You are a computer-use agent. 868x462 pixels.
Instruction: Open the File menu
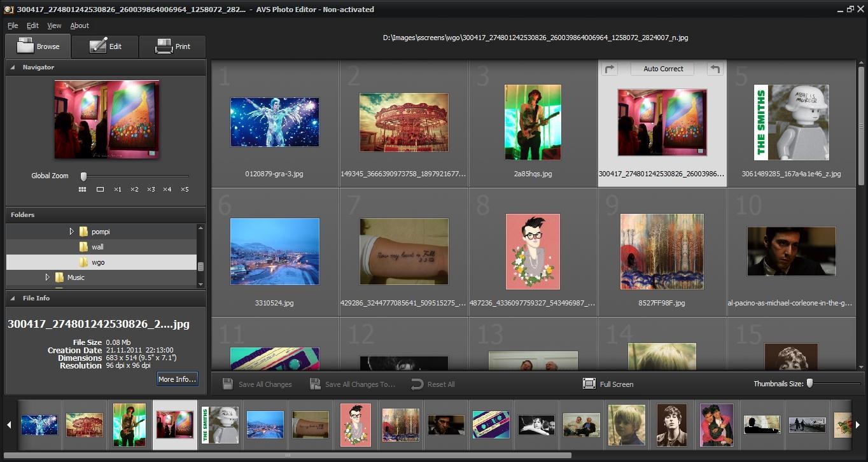(x=12, y=25)
